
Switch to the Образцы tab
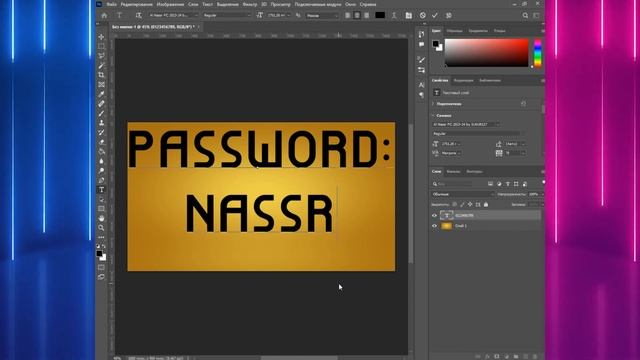pyautogui.click(x=454, y=31)
